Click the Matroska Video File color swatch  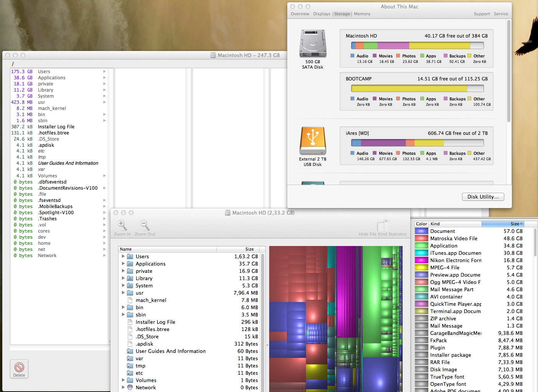point(421,239)
